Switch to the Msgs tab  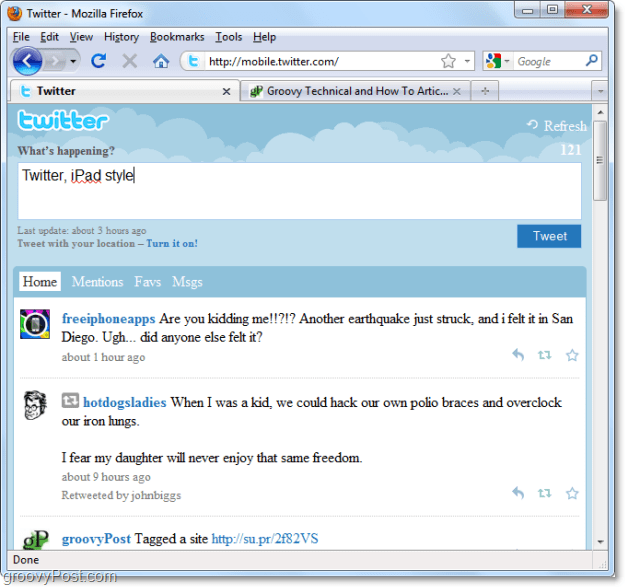coord(187,282)
